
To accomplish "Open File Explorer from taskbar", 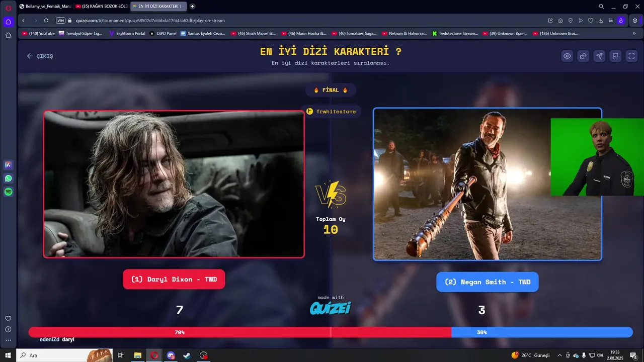I will point(137,355).
